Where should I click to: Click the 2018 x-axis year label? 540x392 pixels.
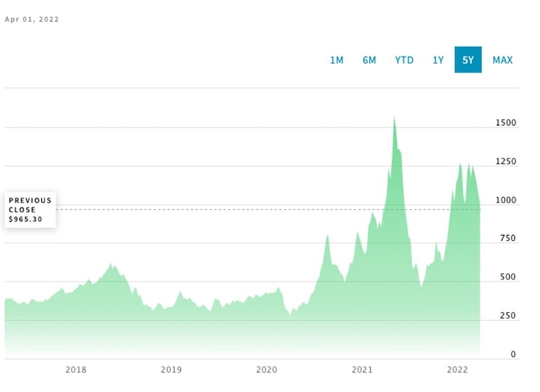[76, 369]
